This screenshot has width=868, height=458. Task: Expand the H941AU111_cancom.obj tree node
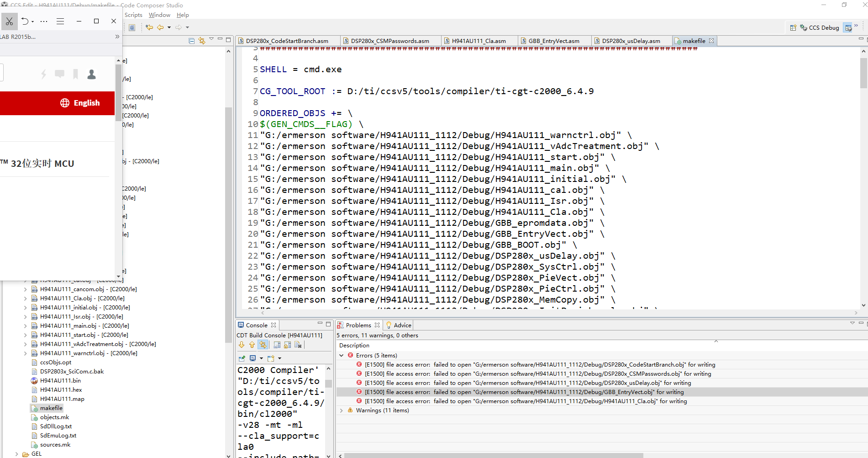coord(25,289)
